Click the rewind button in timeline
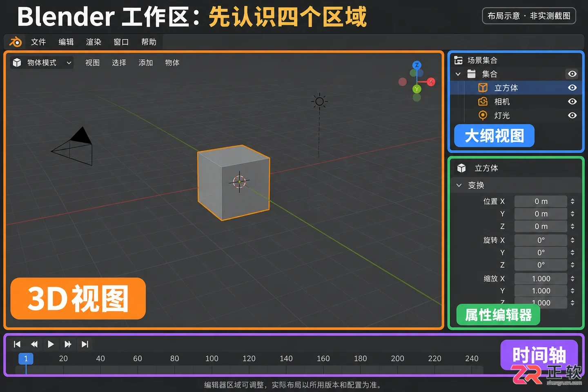Viewport: 588px width, 392px height. pyautogui.click(x=34, y=344)
